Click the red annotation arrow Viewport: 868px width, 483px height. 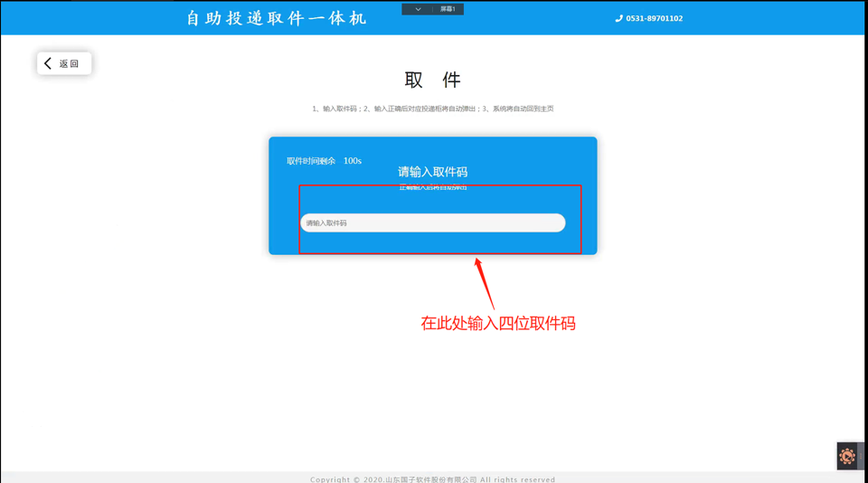coord(484,281)
